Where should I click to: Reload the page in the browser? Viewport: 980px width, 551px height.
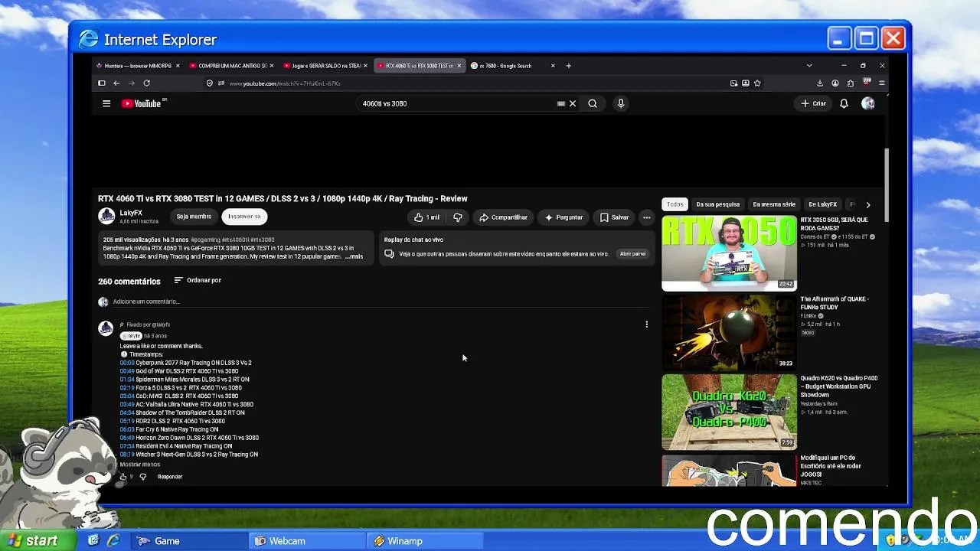pyautogui.click(x=146, y=83)
